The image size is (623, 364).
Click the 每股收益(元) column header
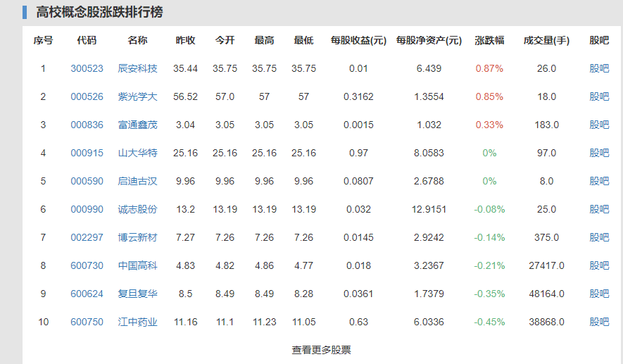coord(358,41)
